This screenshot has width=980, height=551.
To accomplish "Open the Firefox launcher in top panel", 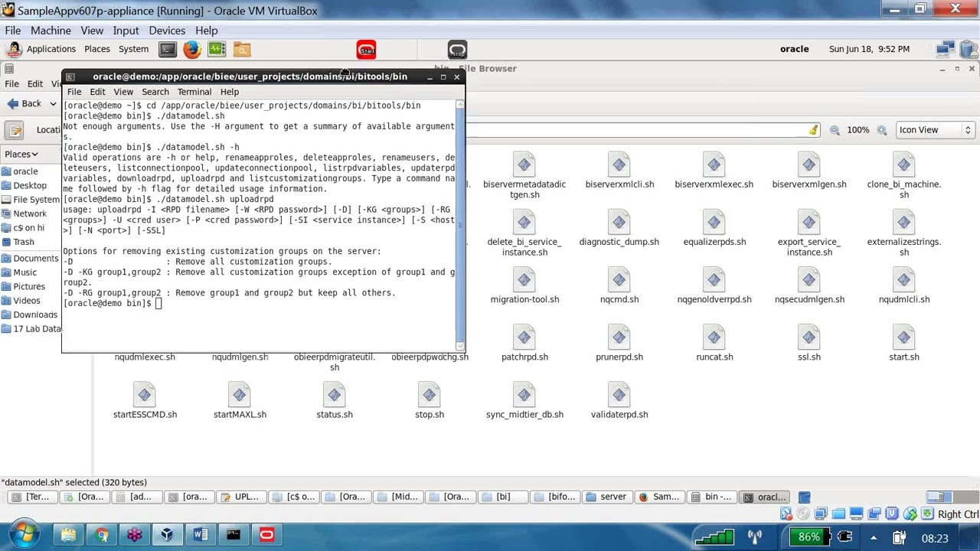I will pyautogui.click(x=192, y=50).
